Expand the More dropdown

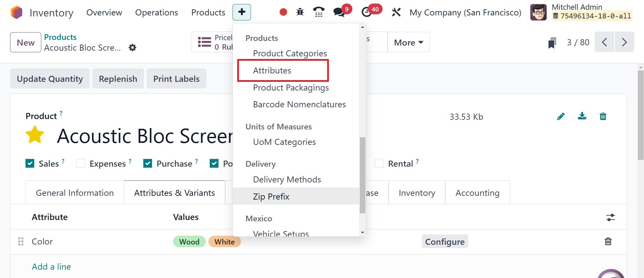click(408, 43)
